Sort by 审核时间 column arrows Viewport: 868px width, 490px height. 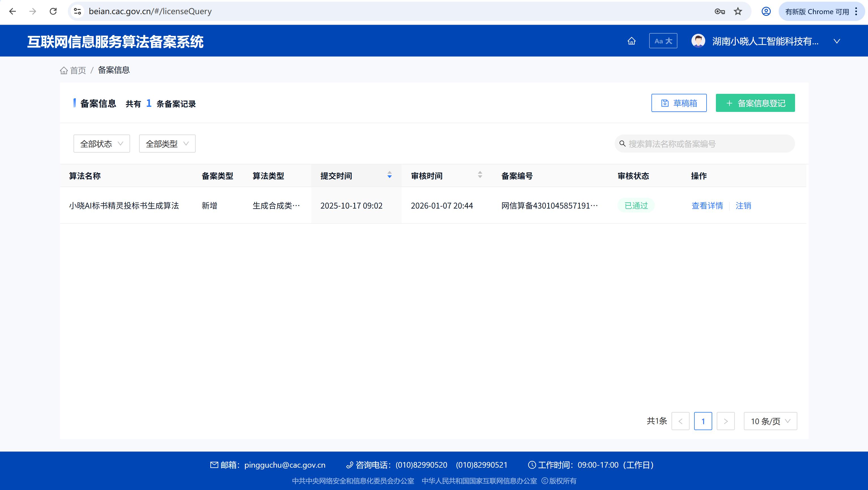click(480, 175)
